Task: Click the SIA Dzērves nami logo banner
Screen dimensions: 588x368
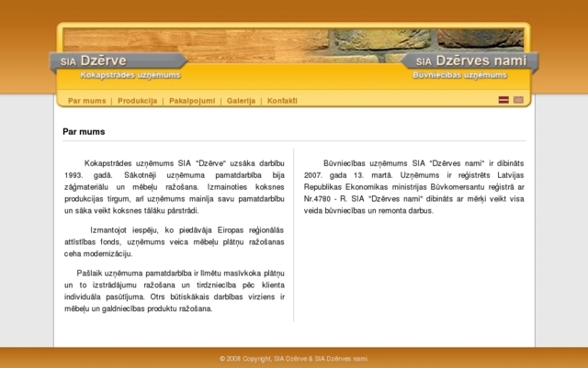Action: tap(469, 61)
